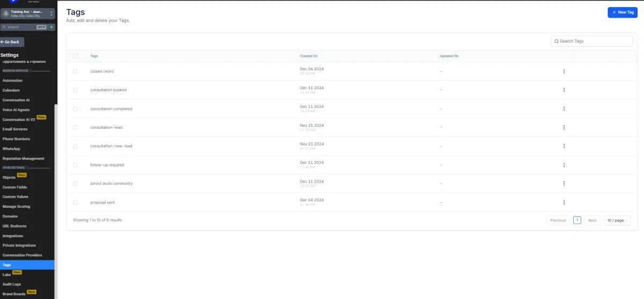
Task: Open Calendars settings
Action: [x=11, y=90]
